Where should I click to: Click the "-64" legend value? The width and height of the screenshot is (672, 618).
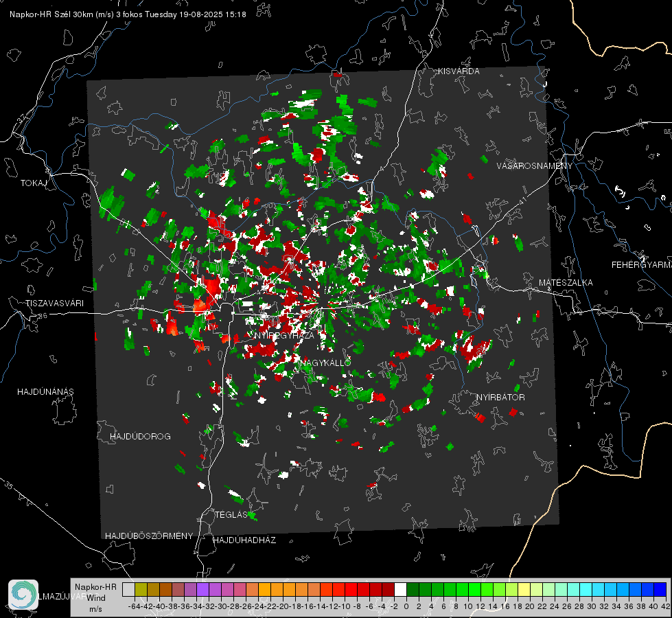135,606
